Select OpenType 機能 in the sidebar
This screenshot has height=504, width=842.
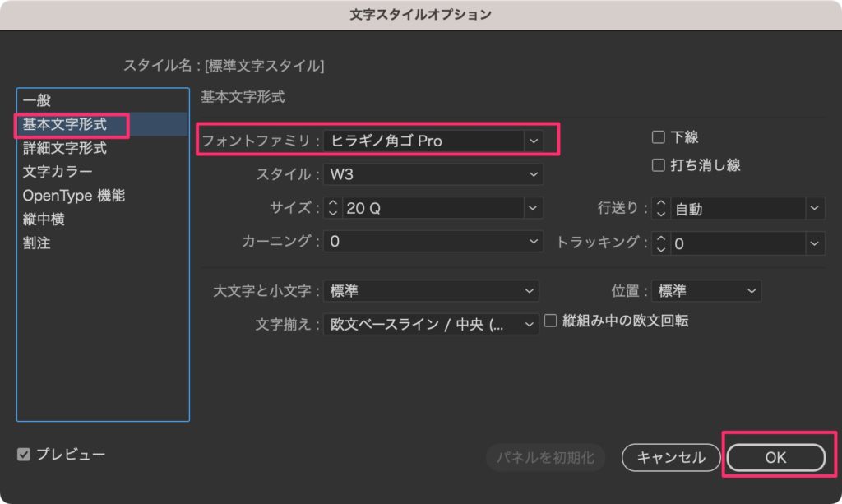(x=74, y=197)
